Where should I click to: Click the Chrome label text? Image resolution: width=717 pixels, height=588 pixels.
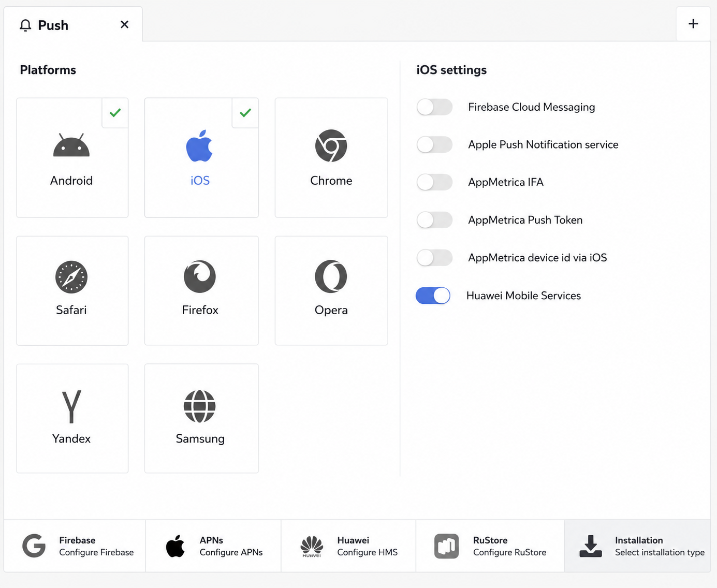(x=331, y=181)
